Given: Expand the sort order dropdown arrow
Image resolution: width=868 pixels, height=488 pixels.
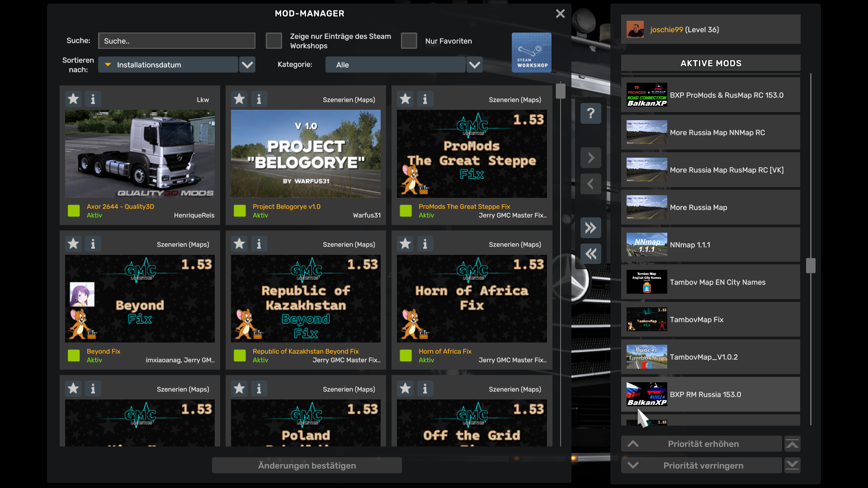Looking at the screenshot, I should pyautogui.click(x=247, y=65).
